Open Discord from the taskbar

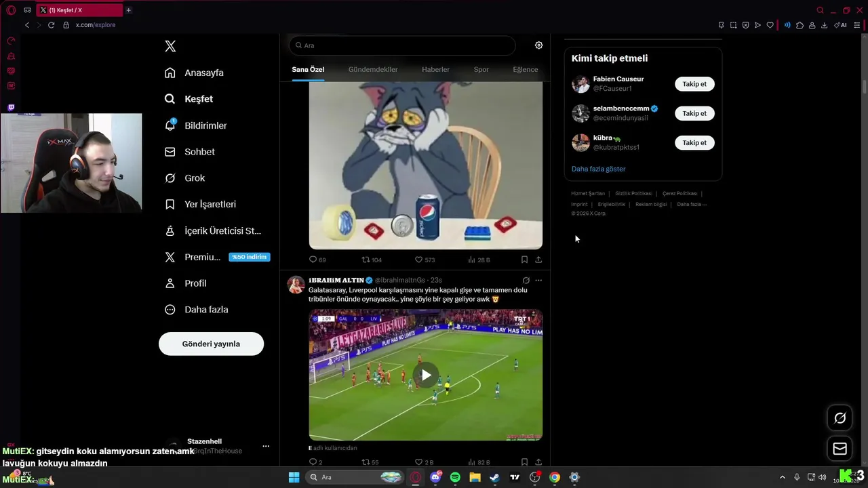[x=436, y=477]
